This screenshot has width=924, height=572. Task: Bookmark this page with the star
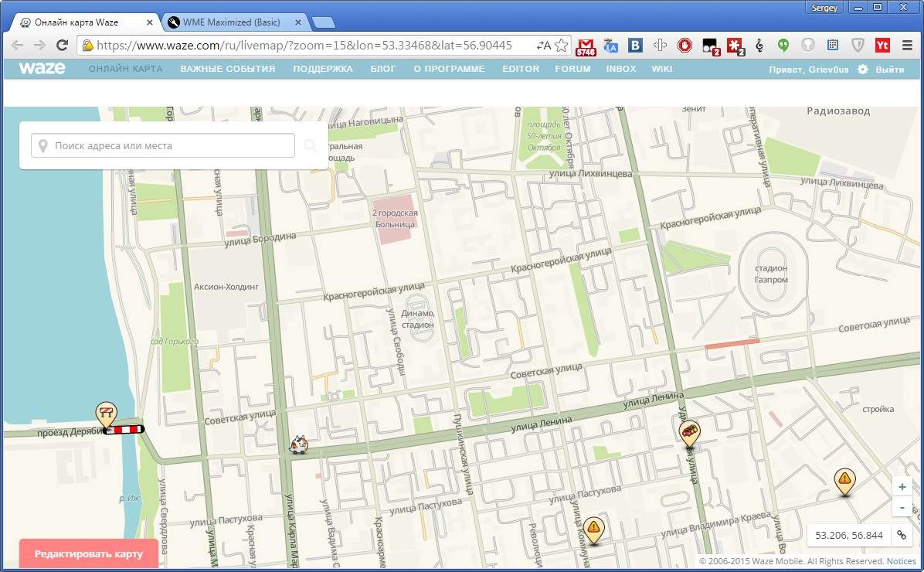[562, 46]
